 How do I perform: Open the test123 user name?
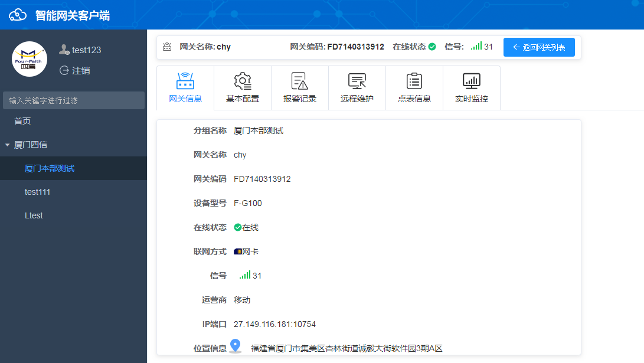coord(86,50)
